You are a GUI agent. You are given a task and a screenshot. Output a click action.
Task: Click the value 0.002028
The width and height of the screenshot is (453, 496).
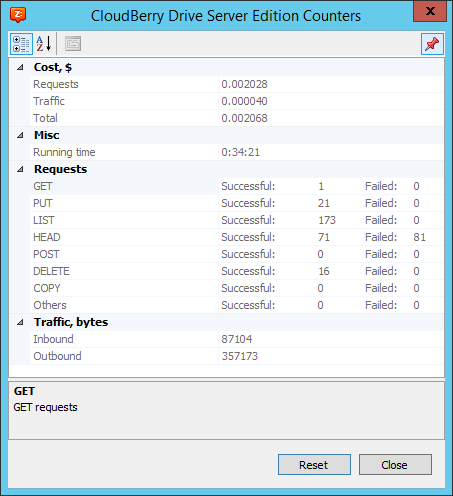point(244,84)
